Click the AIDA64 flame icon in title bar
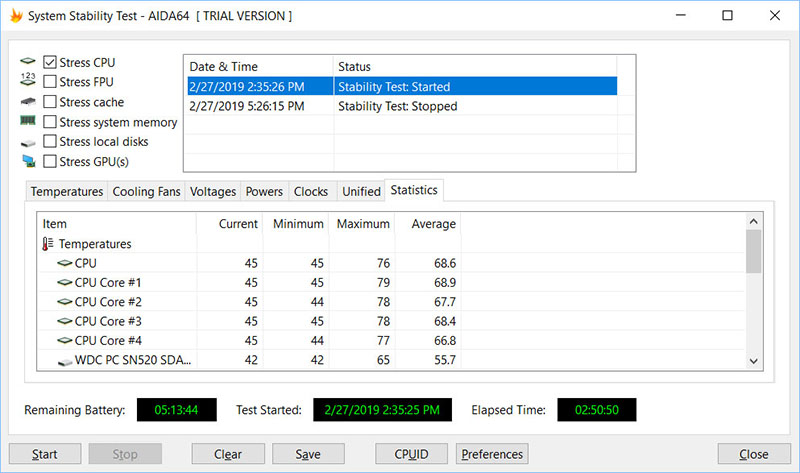Viewport: 800px width, 473px height. tap(16, 15)
